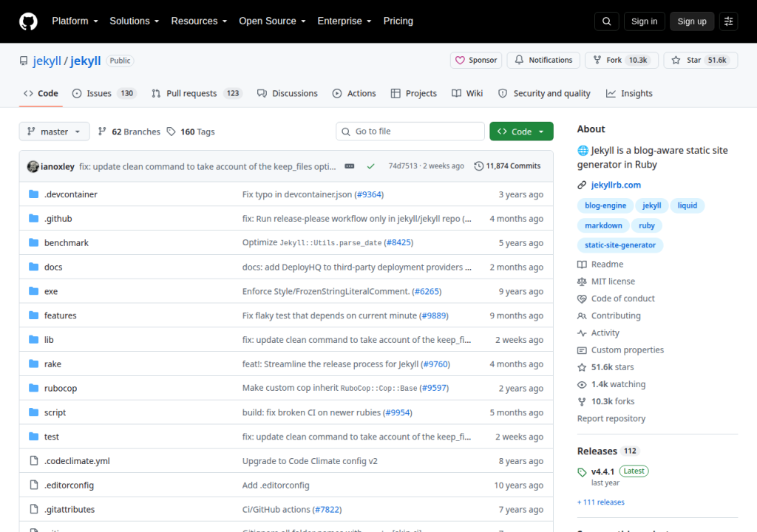Viewport: 757px width, 532px height.
Task: Click the green check status icon
Action: pos(371,166)
